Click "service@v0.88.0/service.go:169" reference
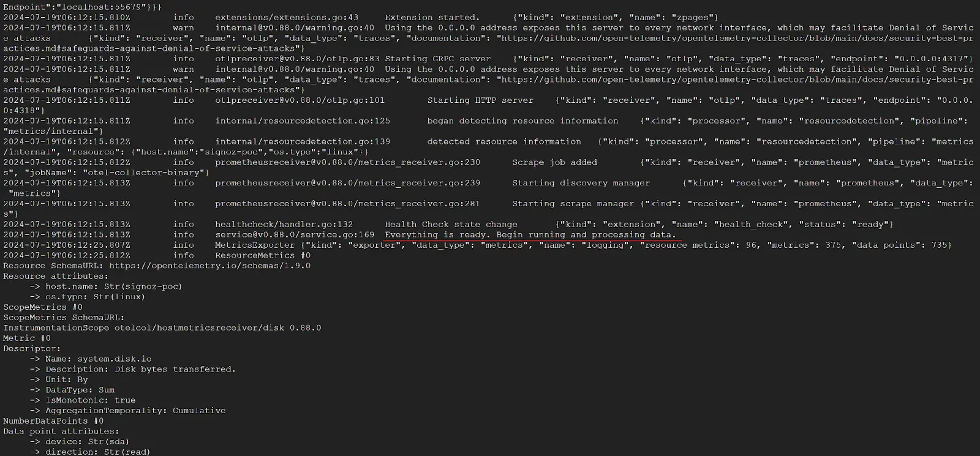 coord(295,234)
